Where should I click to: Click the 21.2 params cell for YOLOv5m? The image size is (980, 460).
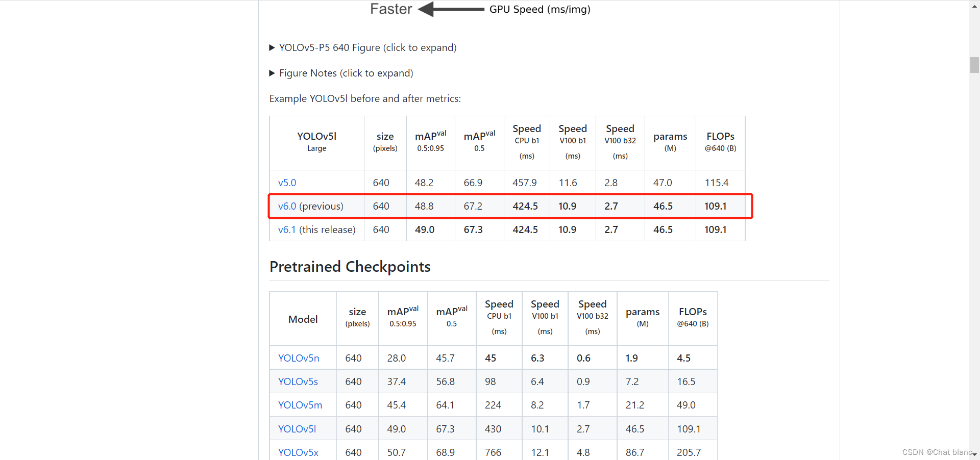(x=643, y=405)
